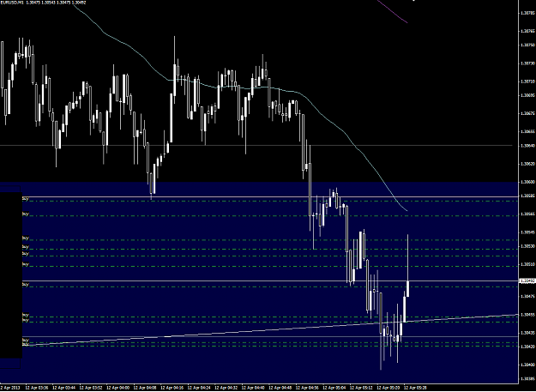Click the 12 Apr 04:00 time label
Image resolution: width=536 pixels, height=392 pixels.
click(117, 388)
